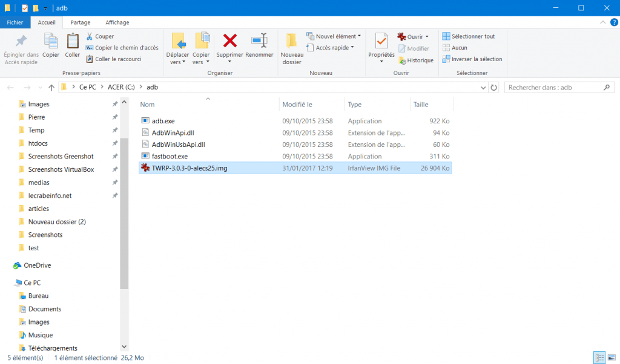Open the Nouvel élément dropdown
Screen dimensions: 620x364
334,36
